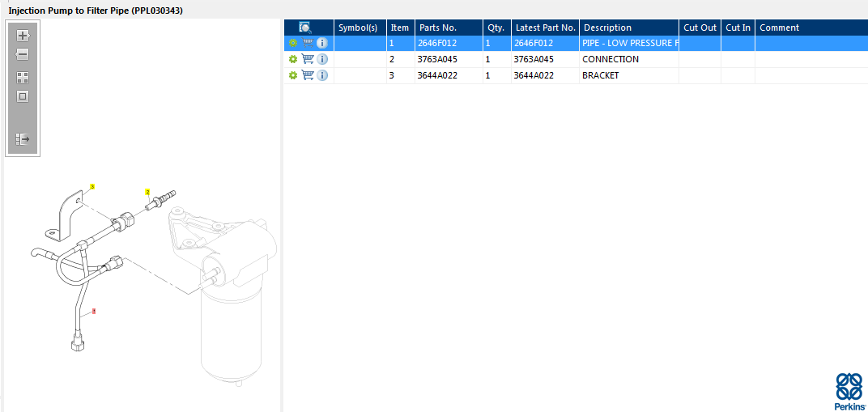Sort by Description column header
Screen dimensions: 868x412
629,28
